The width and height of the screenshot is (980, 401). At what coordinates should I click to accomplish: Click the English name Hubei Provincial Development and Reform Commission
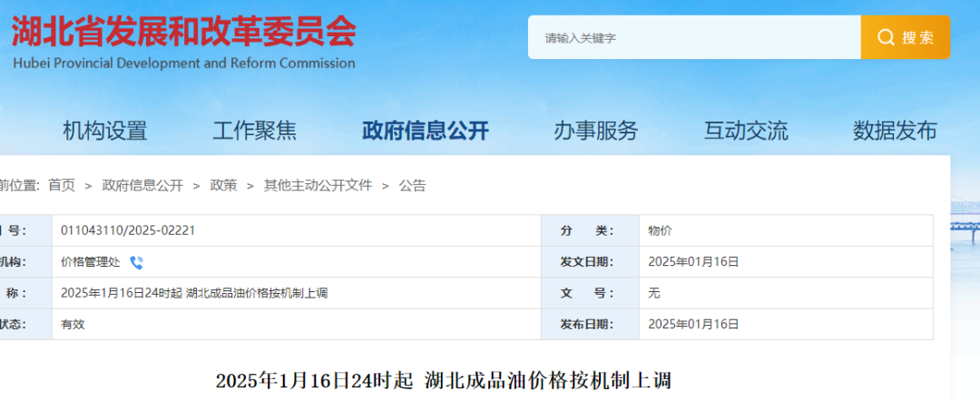[183, 64]
